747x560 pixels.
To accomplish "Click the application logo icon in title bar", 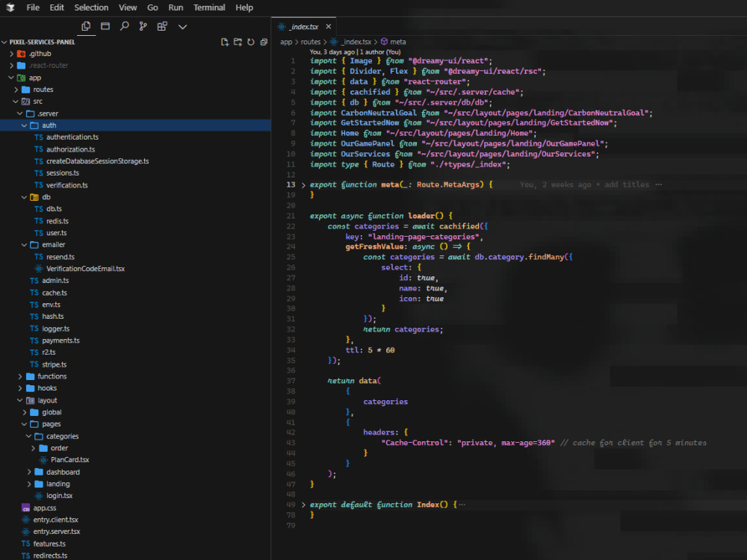I will coord(10,7).
